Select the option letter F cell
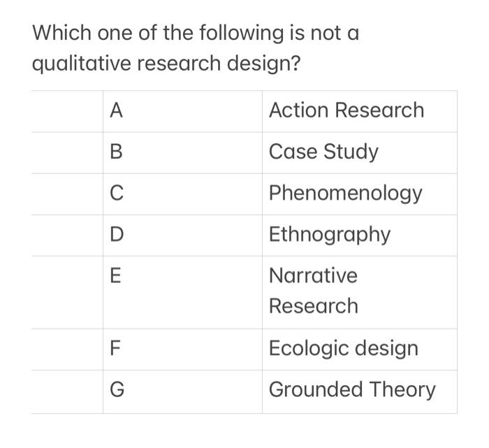489x448 pixels. [182, 349]
